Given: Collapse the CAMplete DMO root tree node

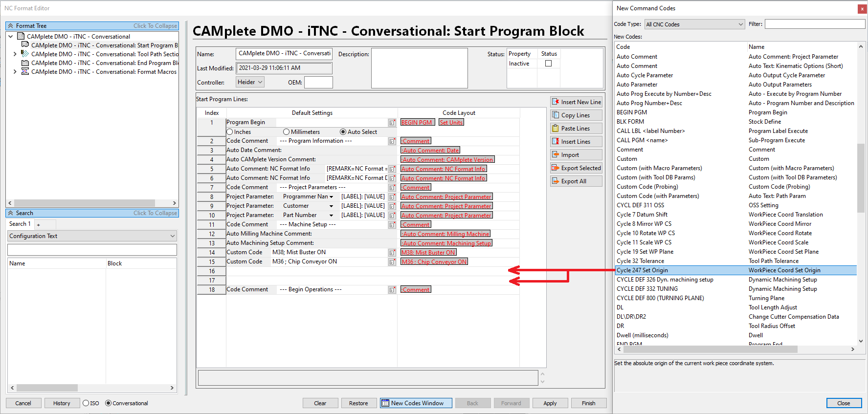Looking at the screenshot, I should [x=11, y=37].
